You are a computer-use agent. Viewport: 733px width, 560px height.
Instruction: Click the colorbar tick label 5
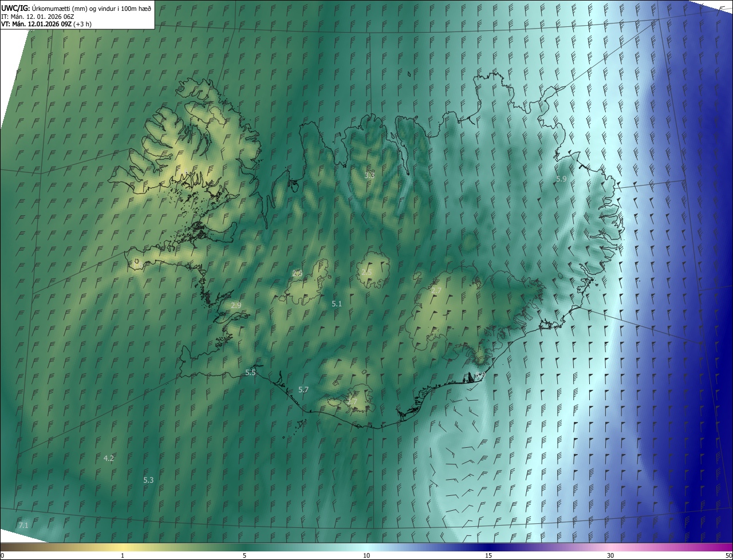(245, 556)
